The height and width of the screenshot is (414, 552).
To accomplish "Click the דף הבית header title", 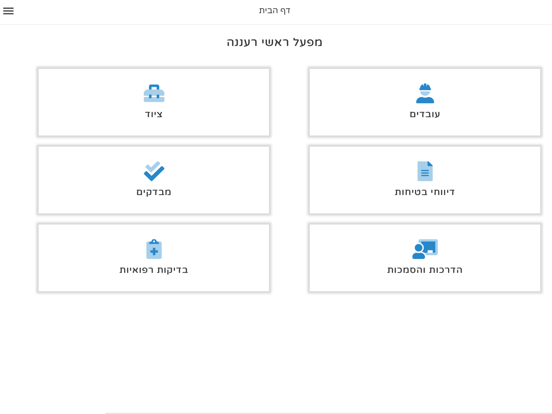I will 275,11.
